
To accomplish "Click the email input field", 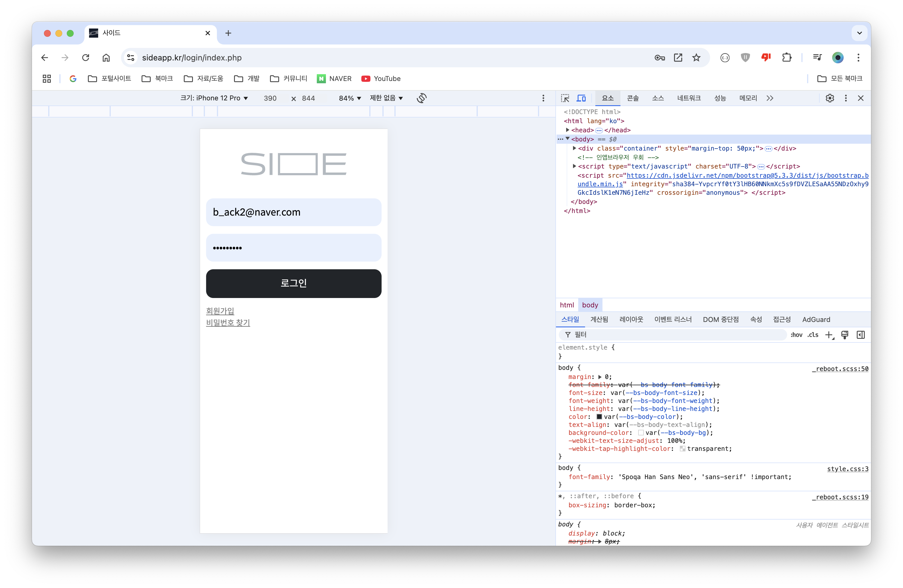I will coord(293,212).
